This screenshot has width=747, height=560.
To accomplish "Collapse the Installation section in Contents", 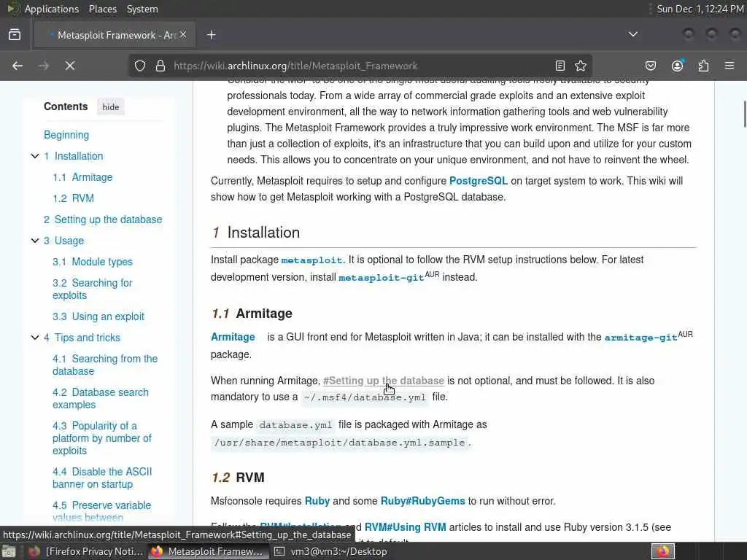I will tap(35, 156).
